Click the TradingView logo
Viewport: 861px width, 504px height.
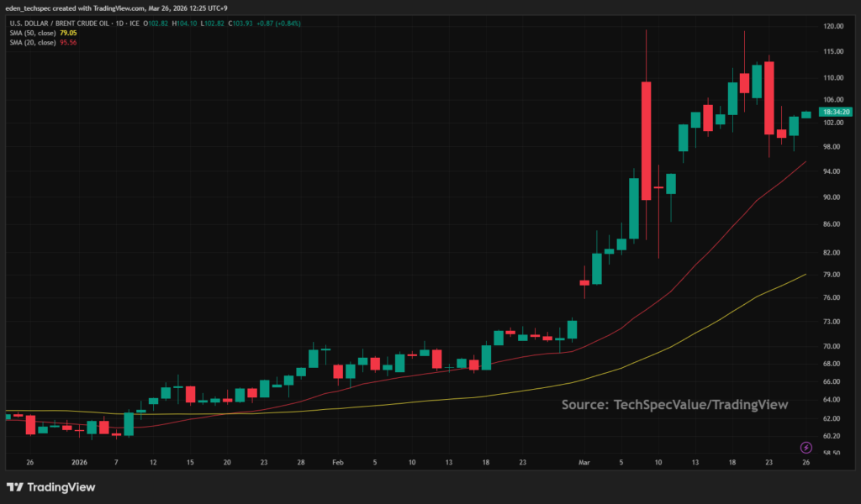[50, 487]
